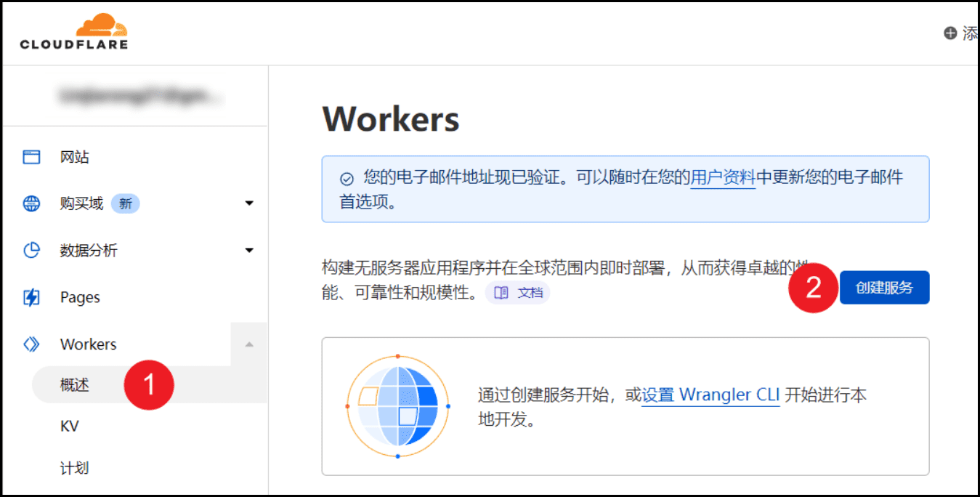Click the blurred account name
980x497 pixels.
141,95
